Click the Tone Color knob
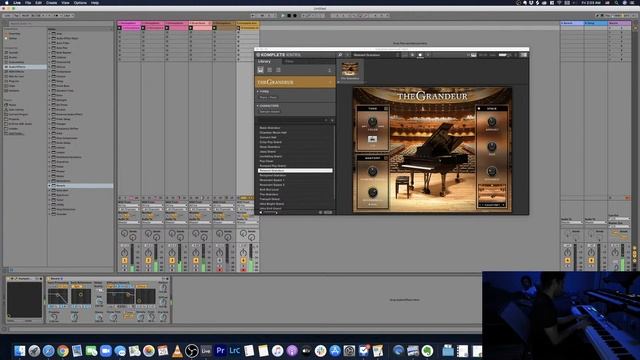Image resolution: width=640 pixels, height=360 pixels. point(372,122)
